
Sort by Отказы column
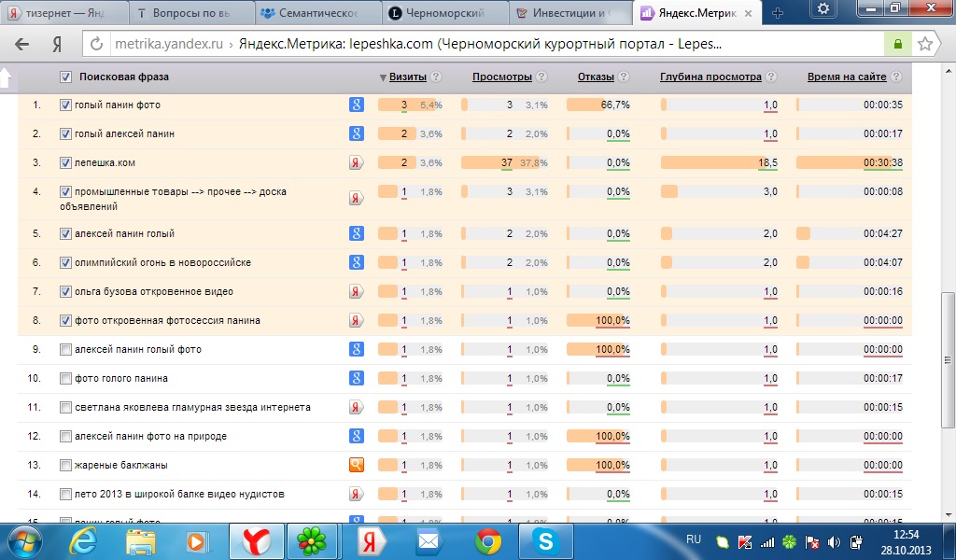pyautogui.click(x=596, y=77)
